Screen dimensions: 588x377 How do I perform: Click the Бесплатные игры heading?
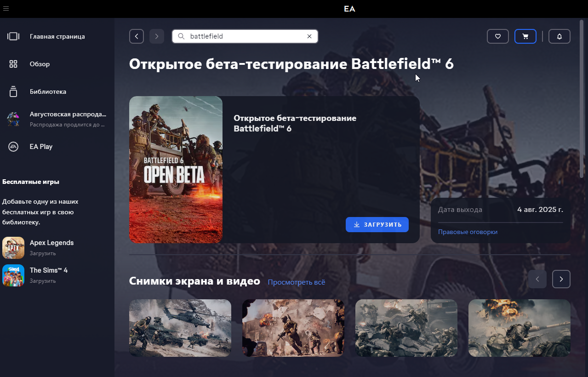(31, 182)
